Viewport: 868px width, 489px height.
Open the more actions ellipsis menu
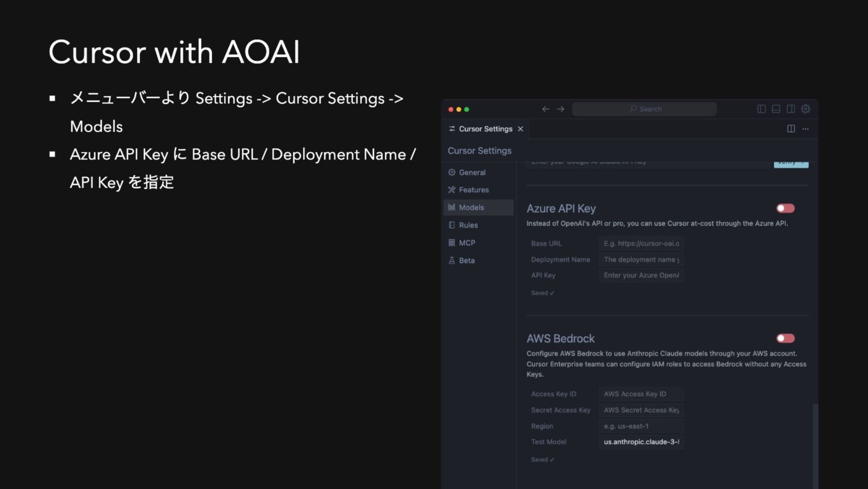pos(806,129)
